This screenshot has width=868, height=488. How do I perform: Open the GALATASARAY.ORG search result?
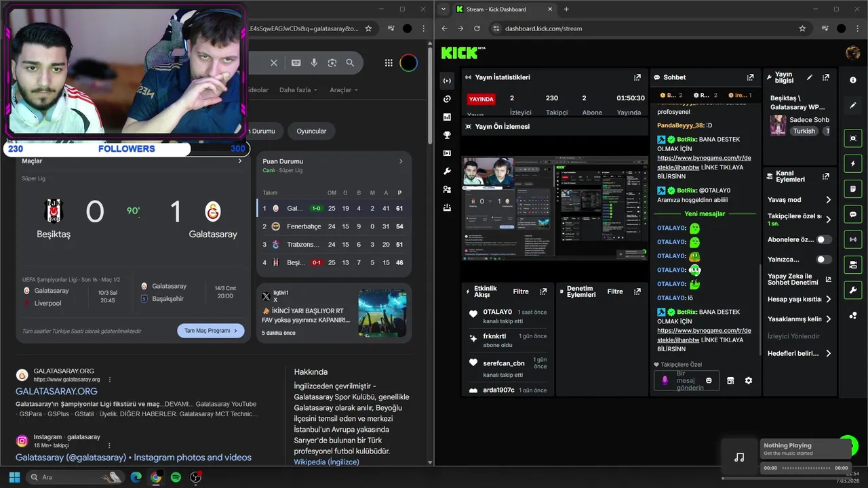56,391
